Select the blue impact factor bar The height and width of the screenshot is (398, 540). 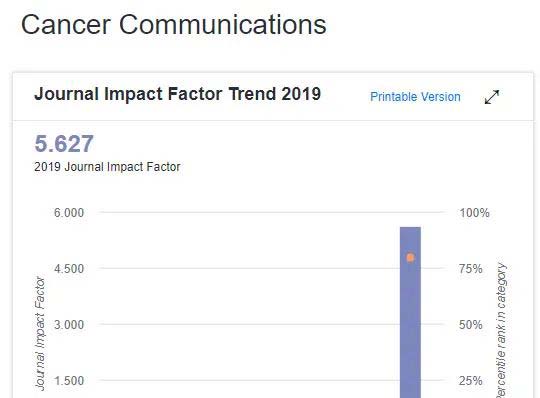point(410,312)
